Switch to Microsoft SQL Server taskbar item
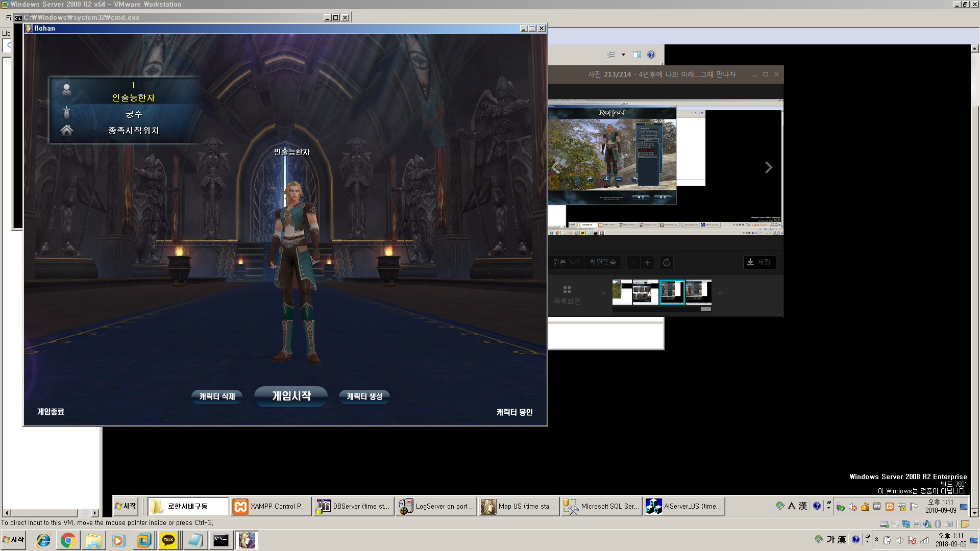Screen dimensions: 980x551 point(602,507)
